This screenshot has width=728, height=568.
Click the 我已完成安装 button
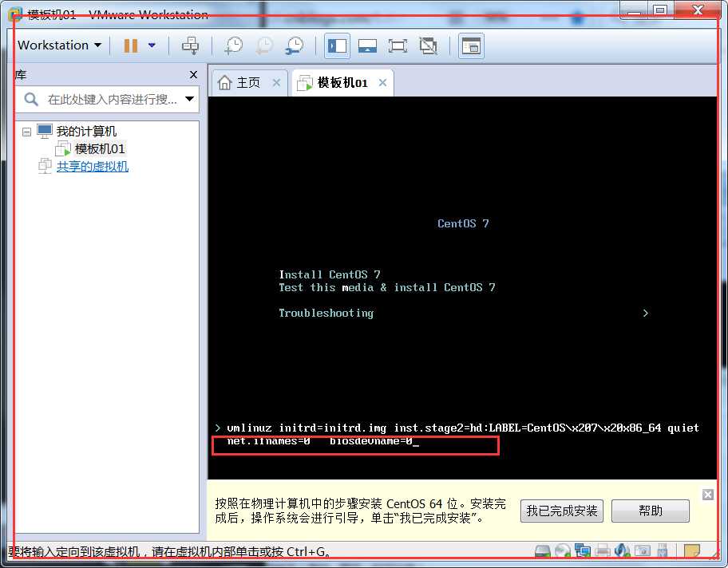[562, 511]
